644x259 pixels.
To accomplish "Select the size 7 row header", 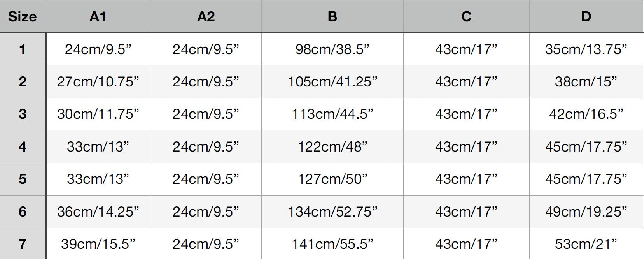I will click(x=23, y=244).
